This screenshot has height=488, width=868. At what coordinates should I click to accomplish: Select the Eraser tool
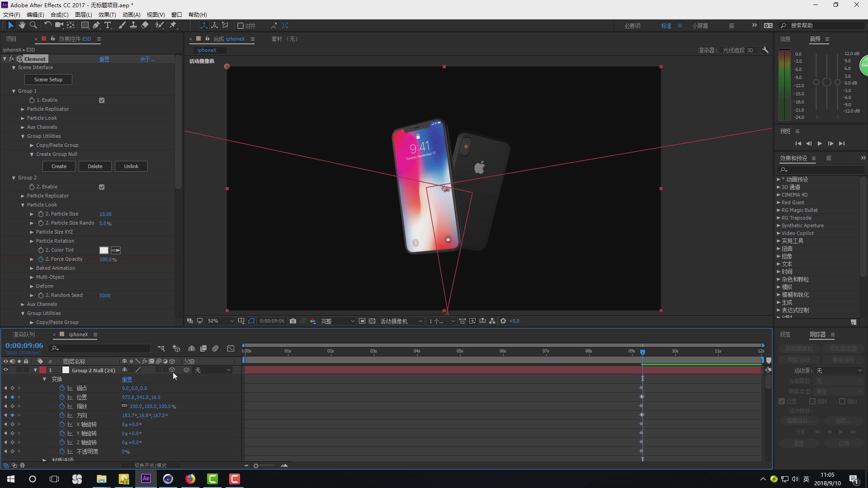145,25
